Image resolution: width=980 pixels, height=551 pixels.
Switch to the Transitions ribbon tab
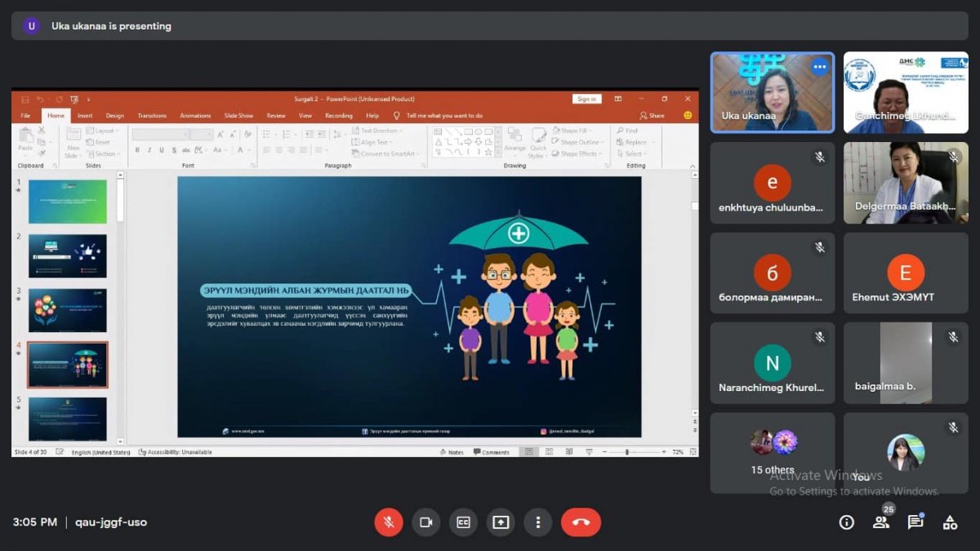(152, 116)
